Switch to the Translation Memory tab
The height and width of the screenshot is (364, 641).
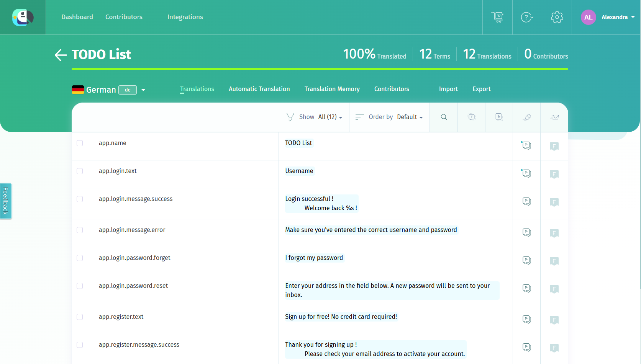pyautogui.click(x=332, y=89)
